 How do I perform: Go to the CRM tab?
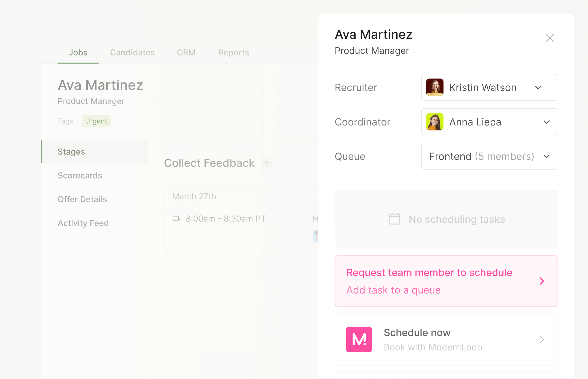(x=186, y=52)
